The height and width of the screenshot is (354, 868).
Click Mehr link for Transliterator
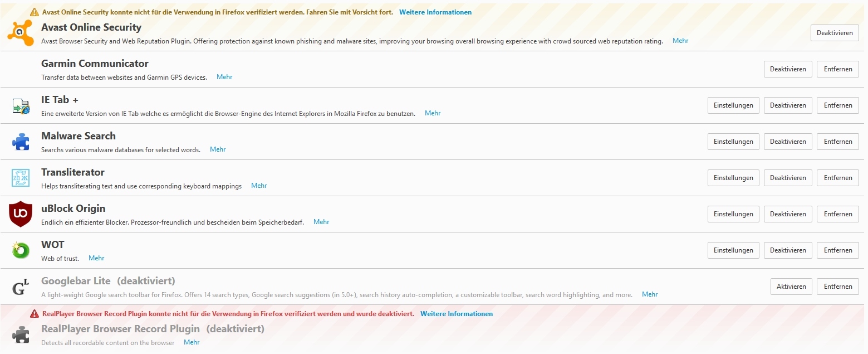259,186
